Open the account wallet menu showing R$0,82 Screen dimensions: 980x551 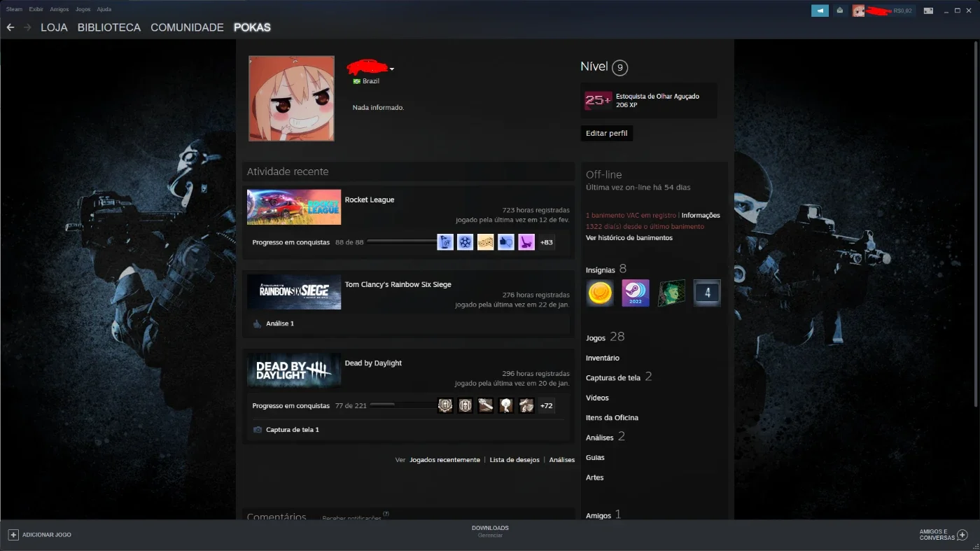coord(883,11)
